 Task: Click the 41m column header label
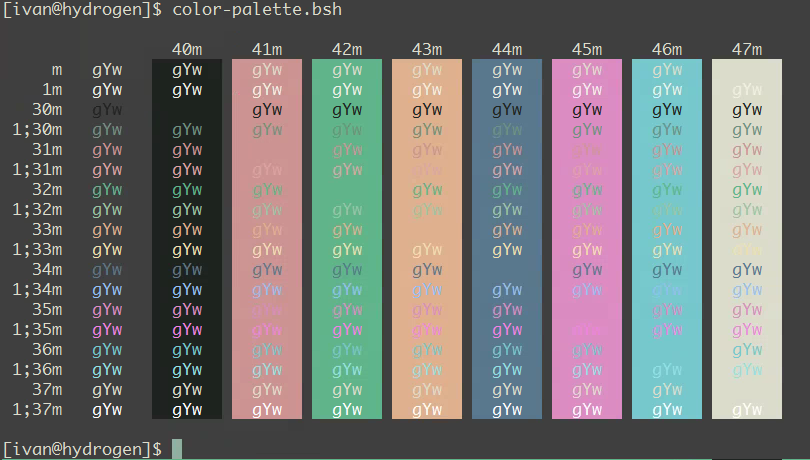267,49
